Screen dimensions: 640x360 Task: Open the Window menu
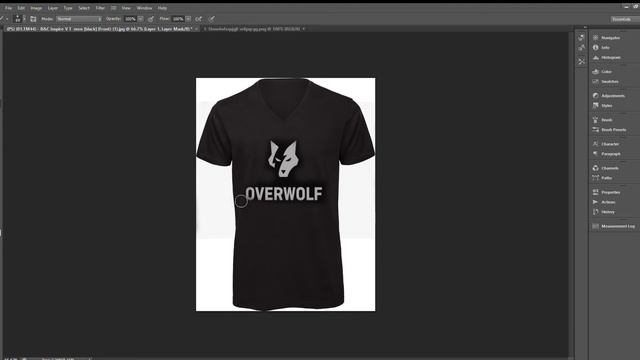144,8
